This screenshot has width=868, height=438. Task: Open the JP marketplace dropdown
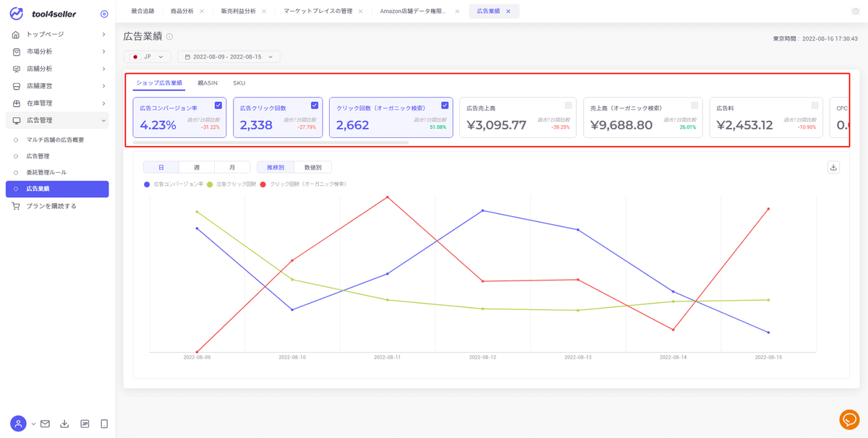[x=148, y=56]
